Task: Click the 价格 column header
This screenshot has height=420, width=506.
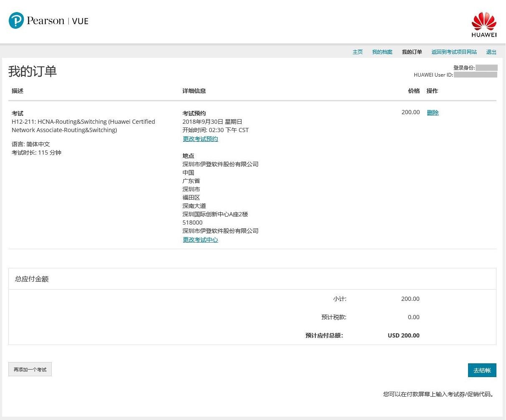Action: point(414,91)
